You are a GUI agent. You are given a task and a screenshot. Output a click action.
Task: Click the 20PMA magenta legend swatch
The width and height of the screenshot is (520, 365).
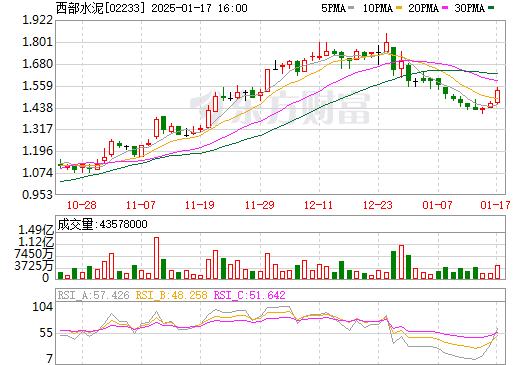(x=445, y=8)
